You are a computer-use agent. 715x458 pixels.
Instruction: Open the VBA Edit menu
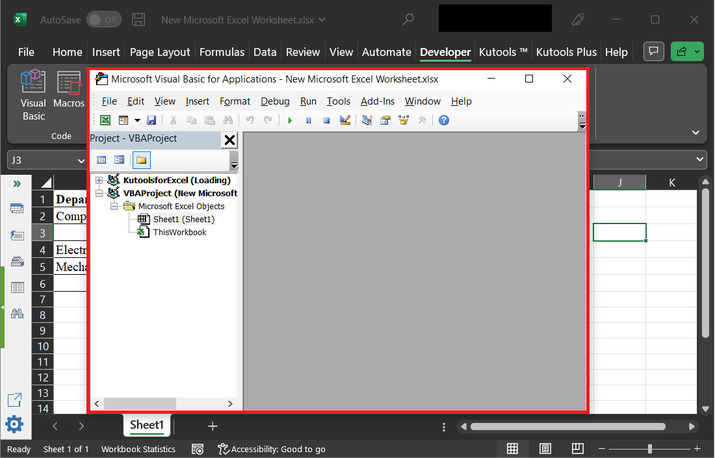pyautogui.click(x=135, y=101)
